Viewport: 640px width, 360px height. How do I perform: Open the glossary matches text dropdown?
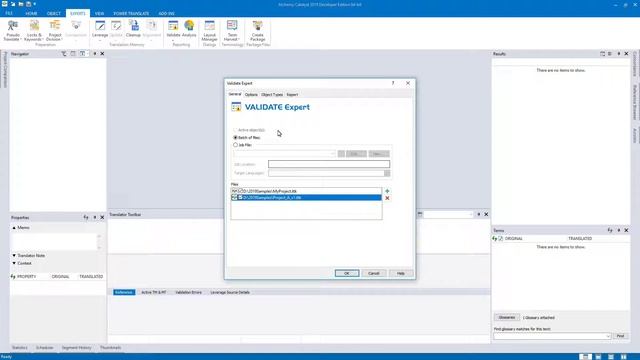pyautogui.click(x=608, y=336)
